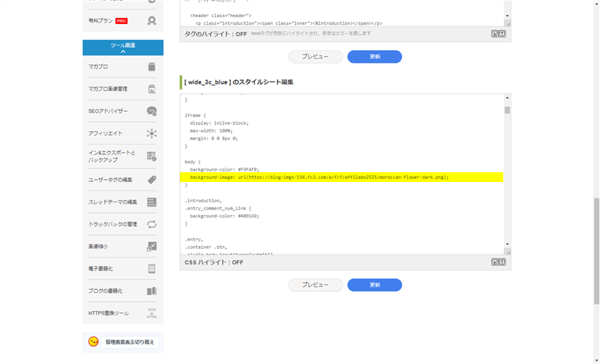Click the highlighted background-image CSS line
The image size is (600, 364).
pos(341,178)
